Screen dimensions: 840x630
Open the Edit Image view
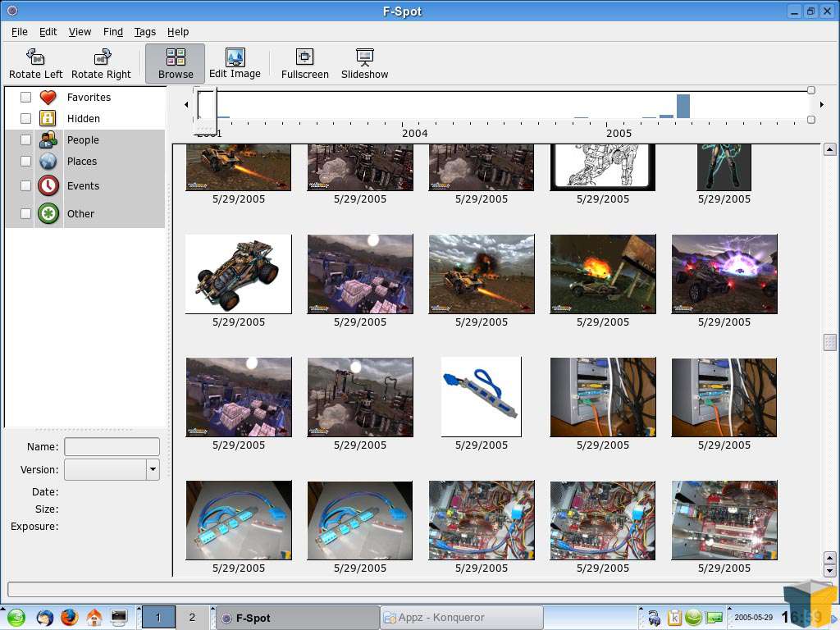coord(235,64)
